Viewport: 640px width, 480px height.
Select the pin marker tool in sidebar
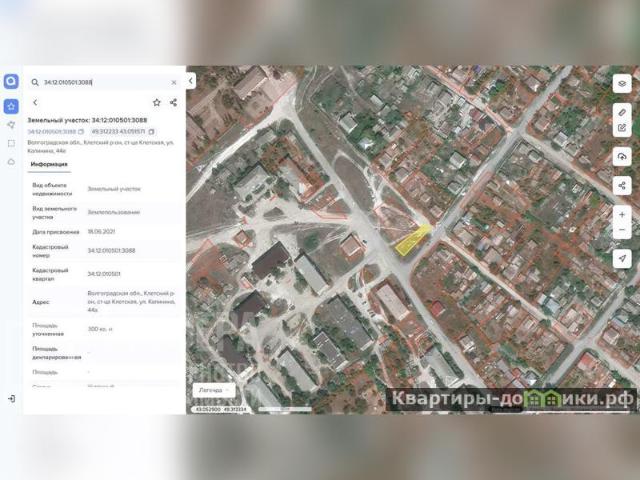tap(11, 124)
